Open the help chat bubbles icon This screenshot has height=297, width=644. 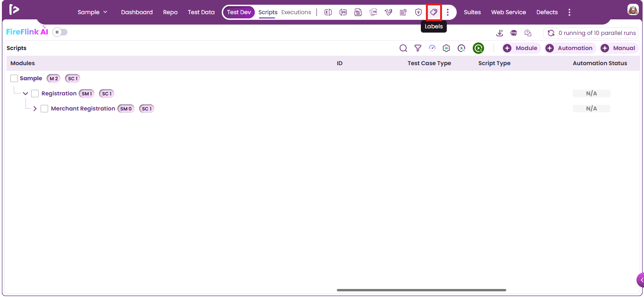click(528, 33)
